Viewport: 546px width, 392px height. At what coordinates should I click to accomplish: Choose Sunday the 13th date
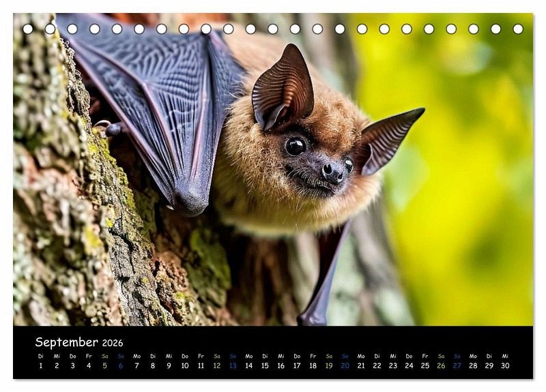point(233,365)
